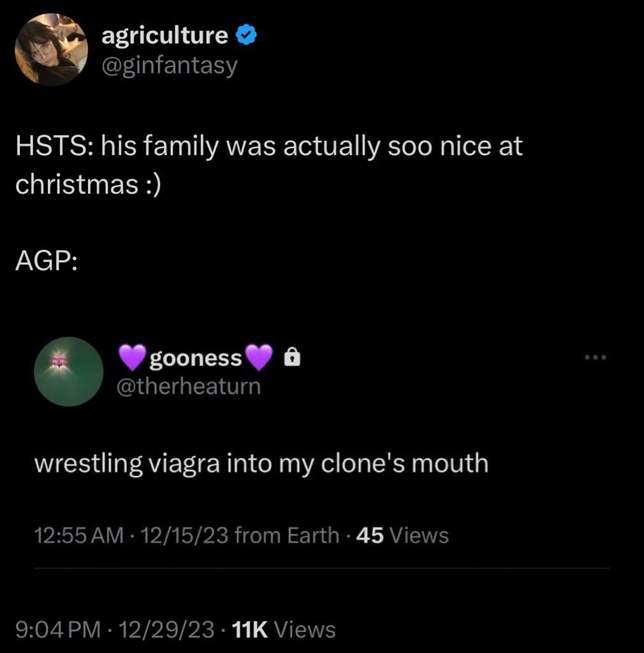Click the 'from Earth' location text

pos(287,535)
